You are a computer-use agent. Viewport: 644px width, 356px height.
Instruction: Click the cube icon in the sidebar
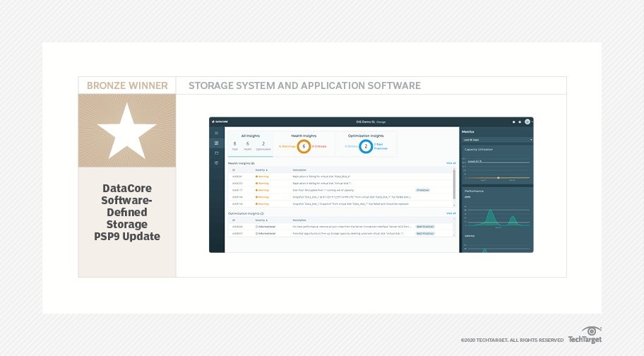217,163
